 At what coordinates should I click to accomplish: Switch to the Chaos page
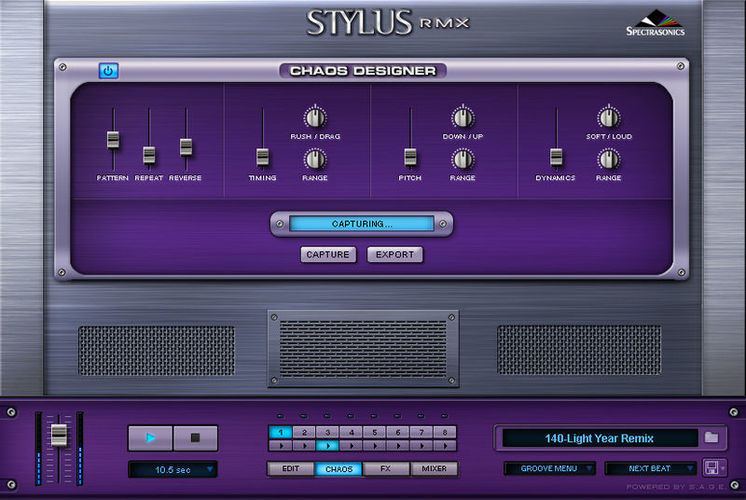point(339,469)
